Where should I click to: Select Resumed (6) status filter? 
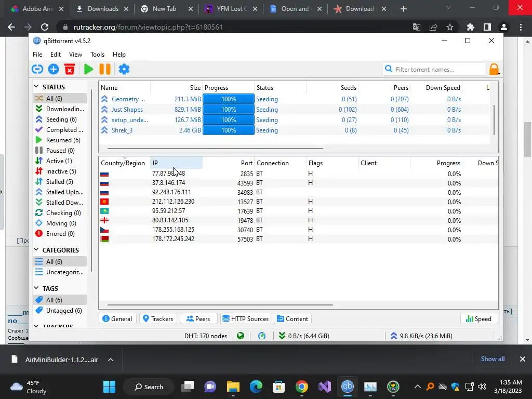[60, 140]
